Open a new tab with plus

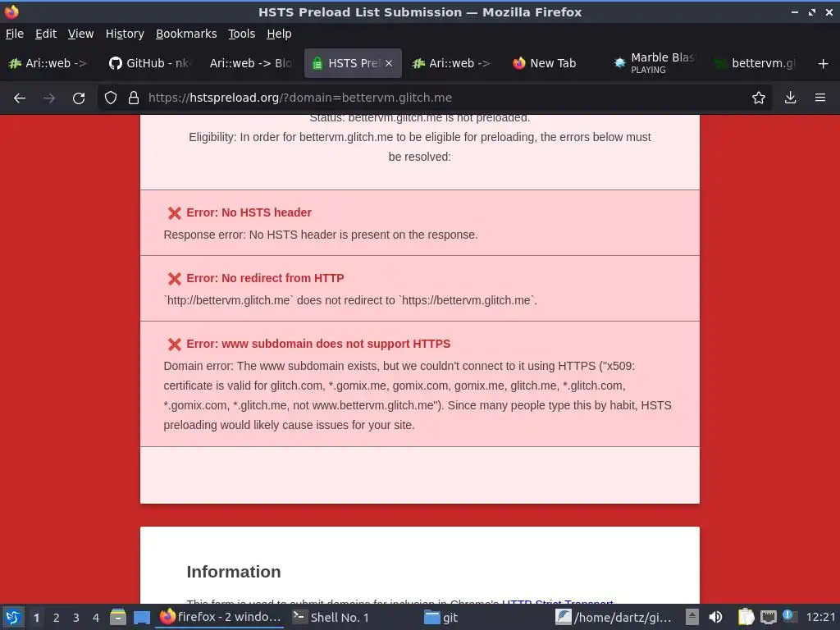(x=823, y=64)
